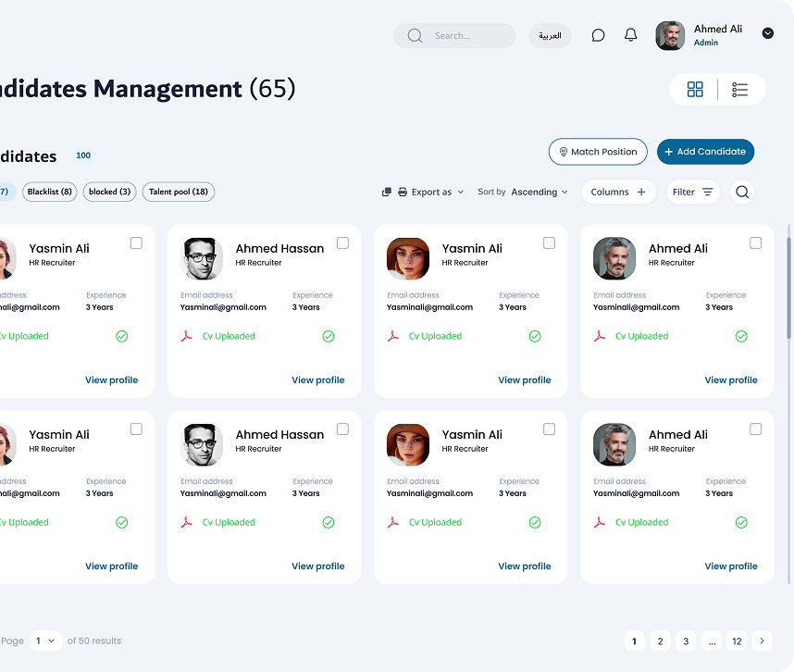
Task: Go to page 3 in pagination
Action: click(x=686, y=641)
